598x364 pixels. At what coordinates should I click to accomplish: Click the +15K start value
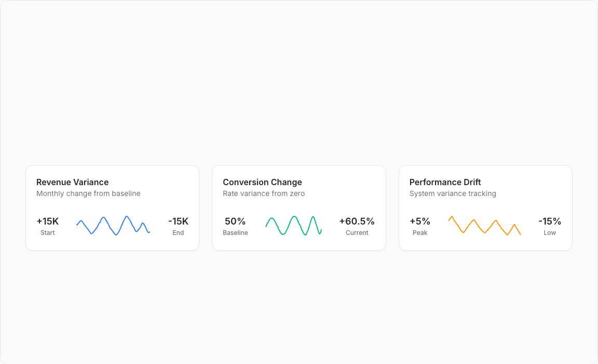(x=48, y=221)
